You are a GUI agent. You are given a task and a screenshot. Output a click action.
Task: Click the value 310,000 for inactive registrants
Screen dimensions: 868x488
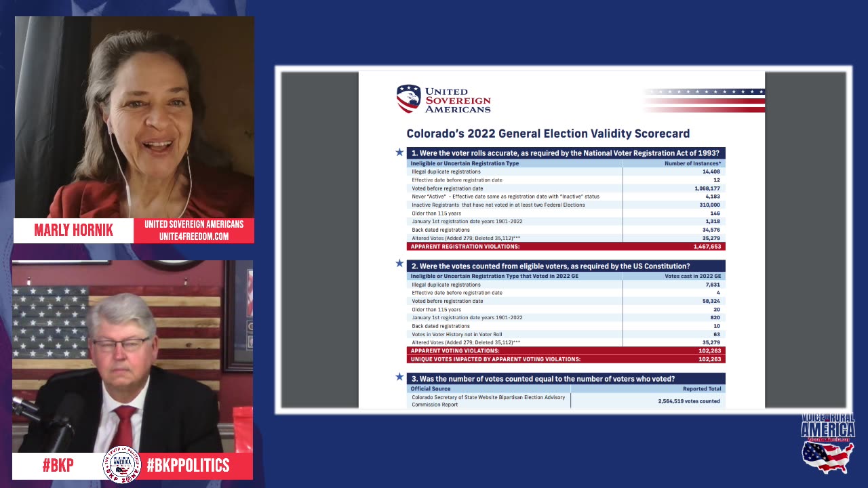710,205
